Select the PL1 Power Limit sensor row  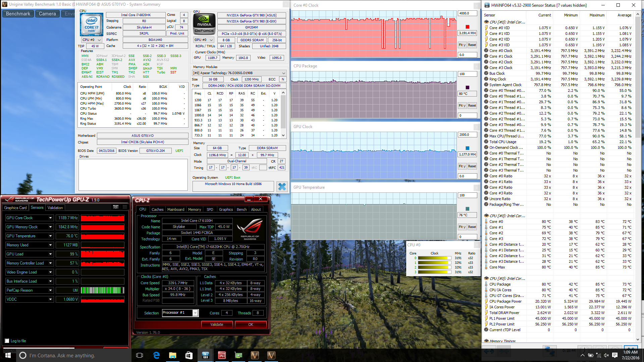(x=558, y=318)
